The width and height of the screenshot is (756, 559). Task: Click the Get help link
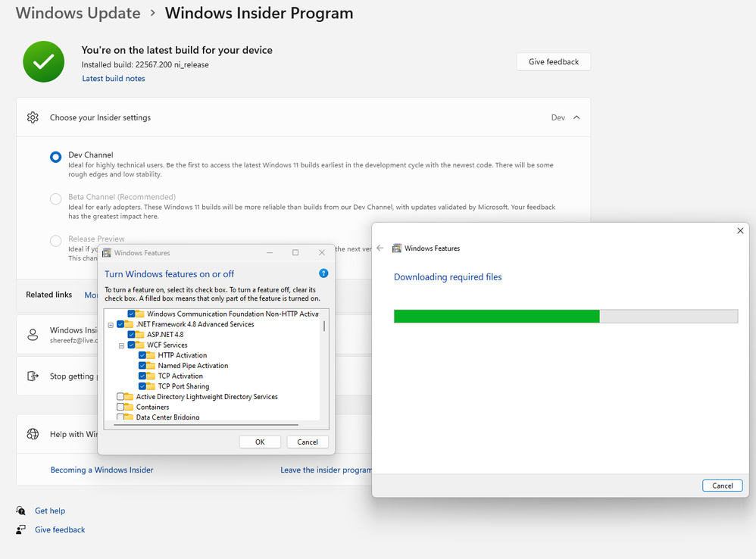(50, 511)
